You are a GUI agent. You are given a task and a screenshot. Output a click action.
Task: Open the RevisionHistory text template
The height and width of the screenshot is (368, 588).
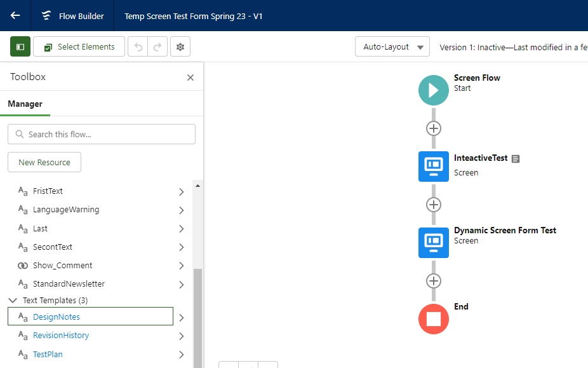(x=61, y=336)
